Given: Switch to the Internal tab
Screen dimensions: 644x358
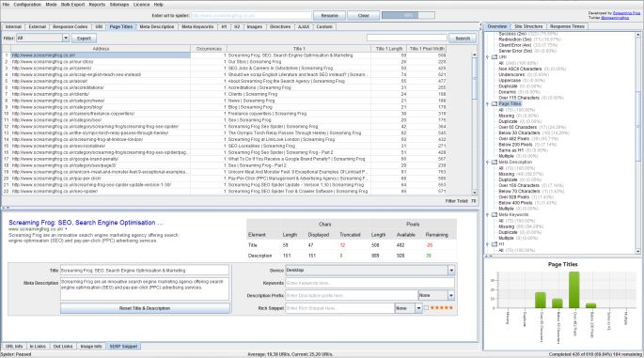Looking at the screenshot, I should pyautogui.click(x=13, y=26).
